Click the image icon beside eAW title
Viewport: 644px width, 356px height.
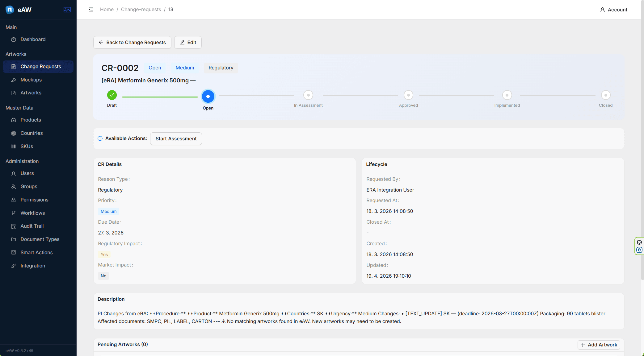click(x=67, y=10)
